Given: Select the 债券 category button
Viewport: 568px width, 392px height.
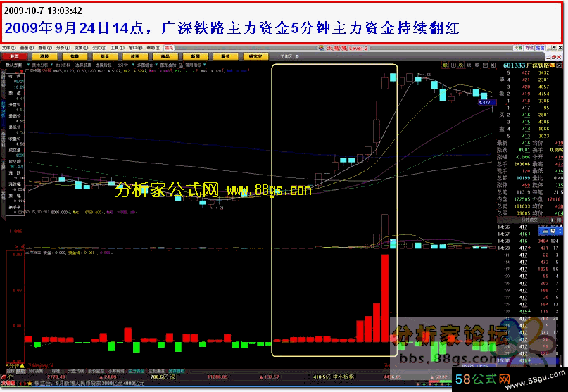Looking at the screenshot, I should [x=135, y=56].
